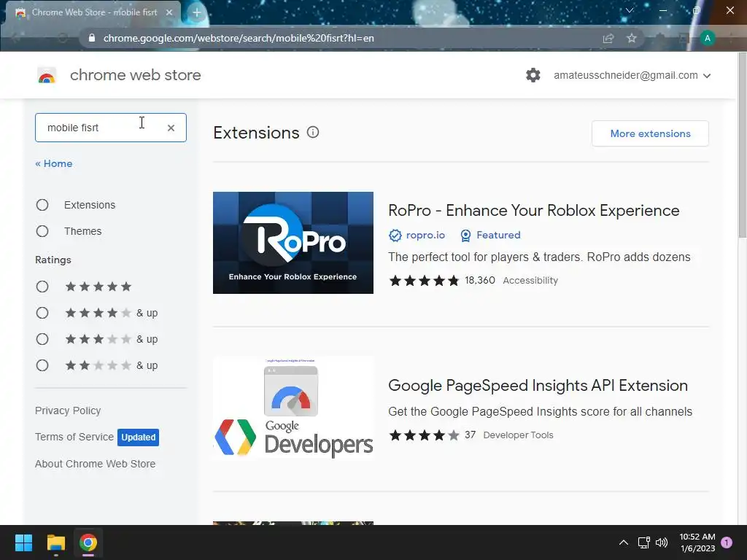Click the chrome web store title text
747x560 pixels.
coord(135,75)
